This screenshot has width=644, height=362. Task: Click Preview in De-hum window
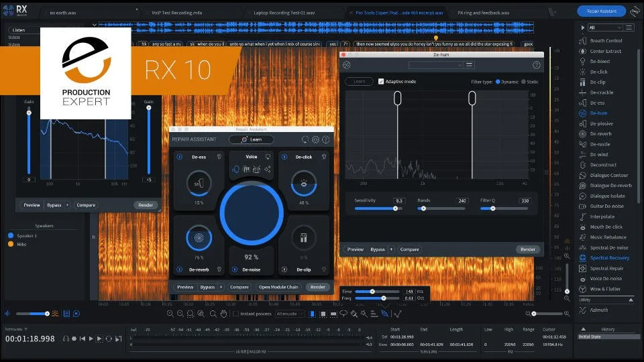point(356,249)
